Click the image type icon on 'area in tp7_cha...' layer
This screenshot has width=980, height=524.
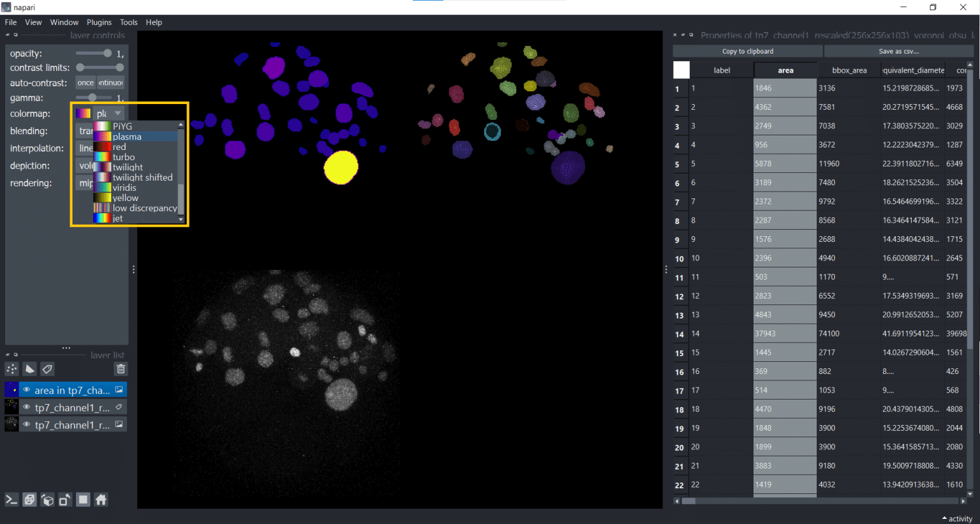click(x=119, y=389)
